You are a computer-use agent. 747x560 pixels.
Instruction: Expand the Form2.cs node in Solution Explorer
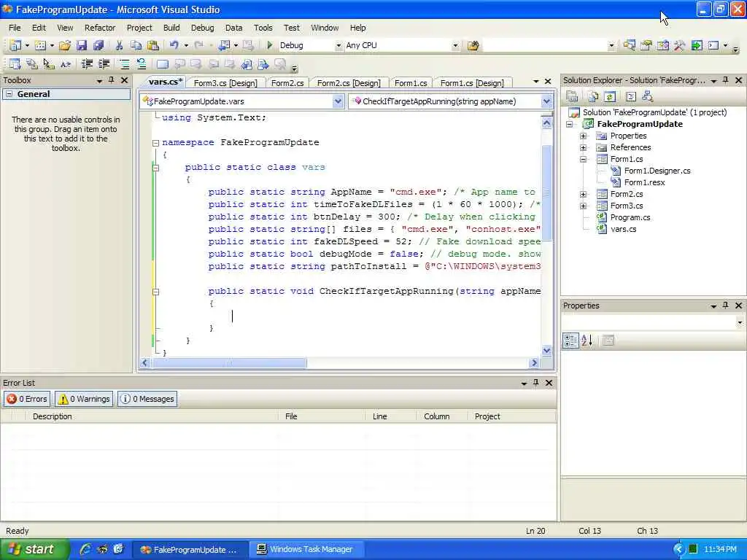(583, 194)
